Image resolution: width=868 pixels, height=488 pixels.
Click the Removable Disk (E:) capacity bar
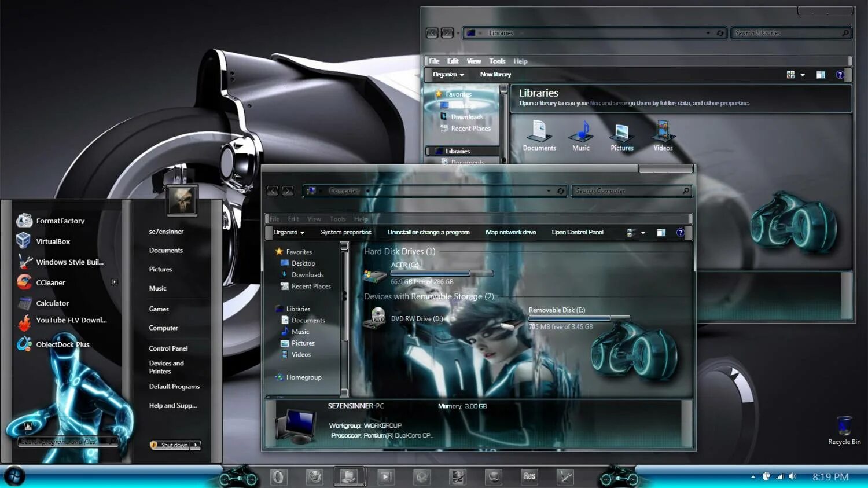(x=579, y=318)
